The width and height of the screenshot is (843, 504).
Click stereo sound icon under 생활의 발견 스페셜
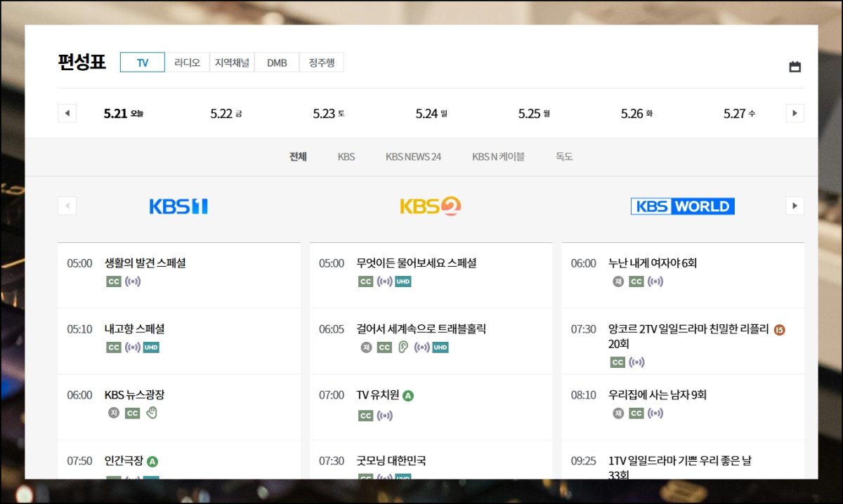click(133, 281)
